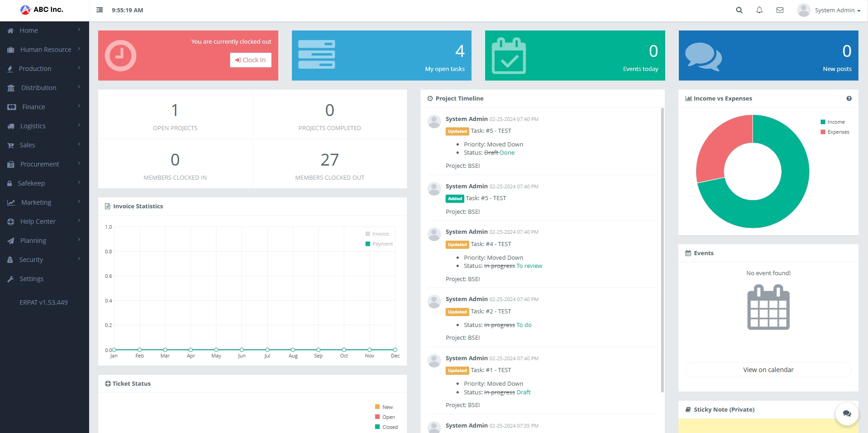
Task: Click the To review status link for Task #4
Action: point(529,266)
